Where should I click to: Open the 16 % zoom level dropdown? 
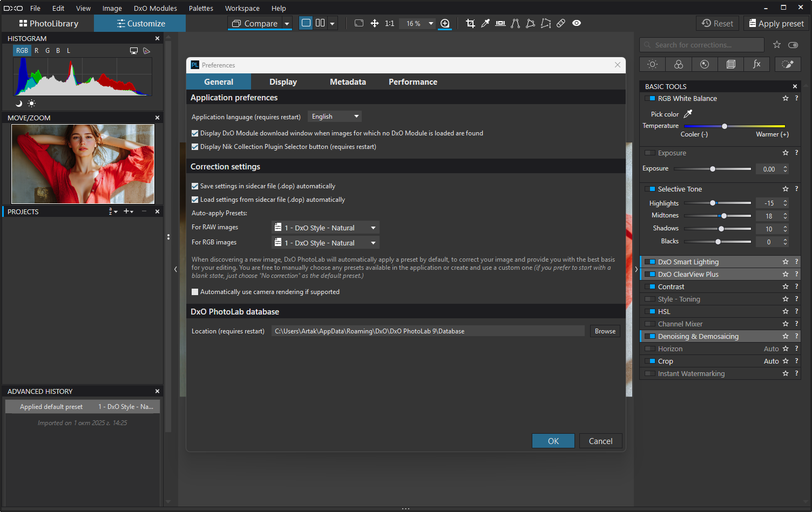click(x=430, y=23)
